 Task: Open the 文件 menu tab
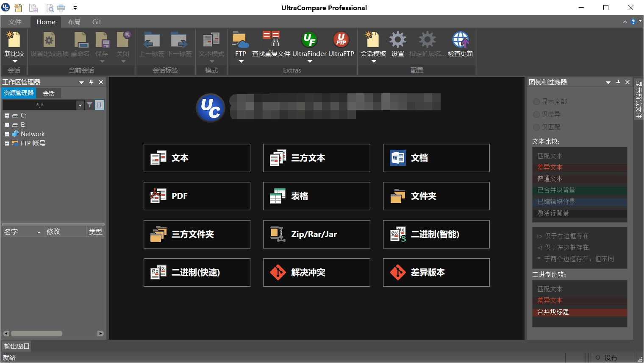pos(15,22)
